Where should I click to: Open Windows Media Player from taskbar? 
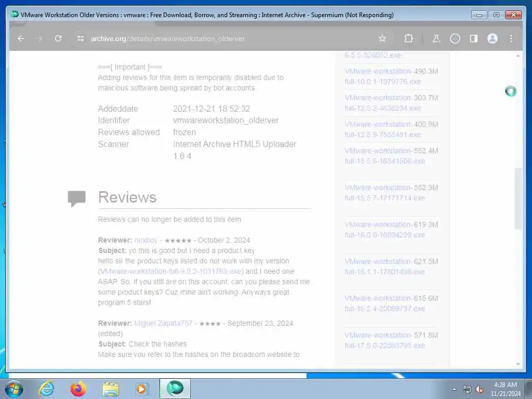141,389
